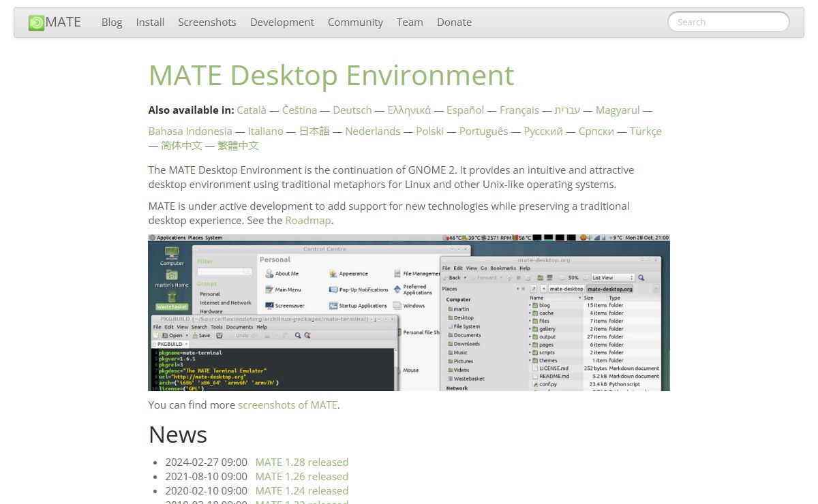Switch language to Português
The height and width of the screenshot is (504, 818).
pos(483,131)
